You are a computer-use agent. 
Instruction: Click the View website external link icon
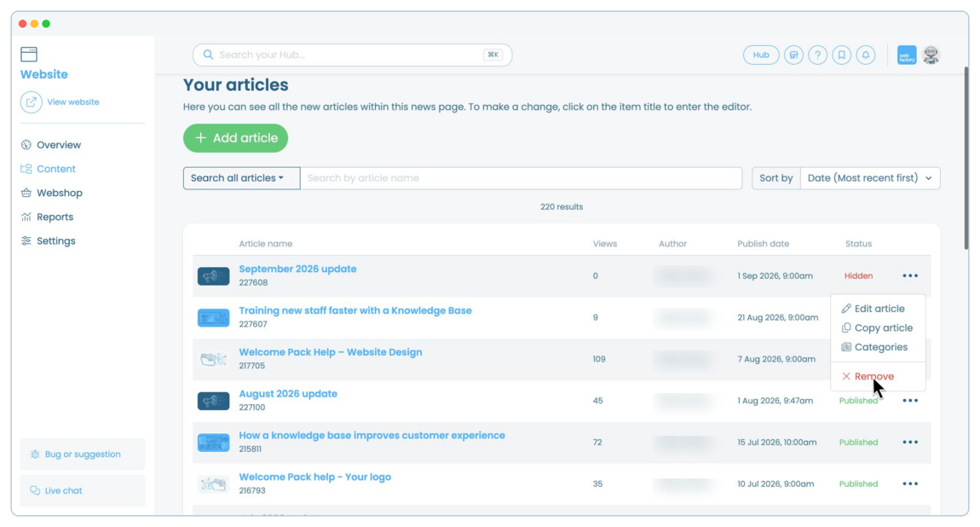[32, 101]
